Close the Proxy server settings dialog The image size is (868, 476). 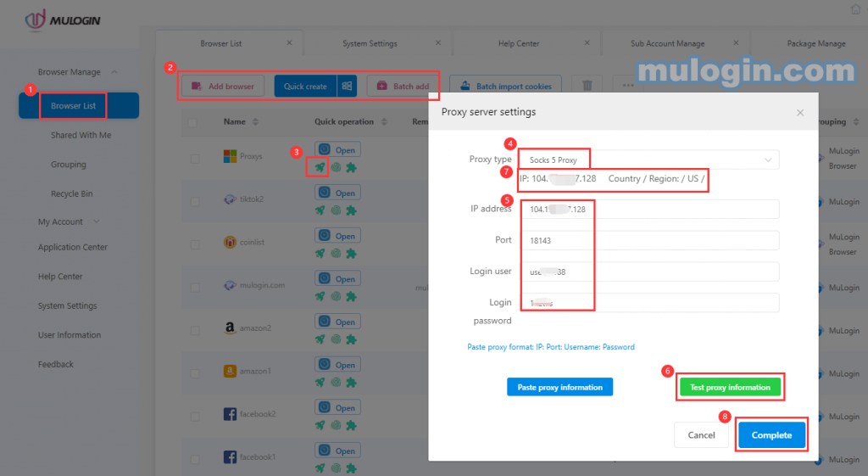click(800, 112)
